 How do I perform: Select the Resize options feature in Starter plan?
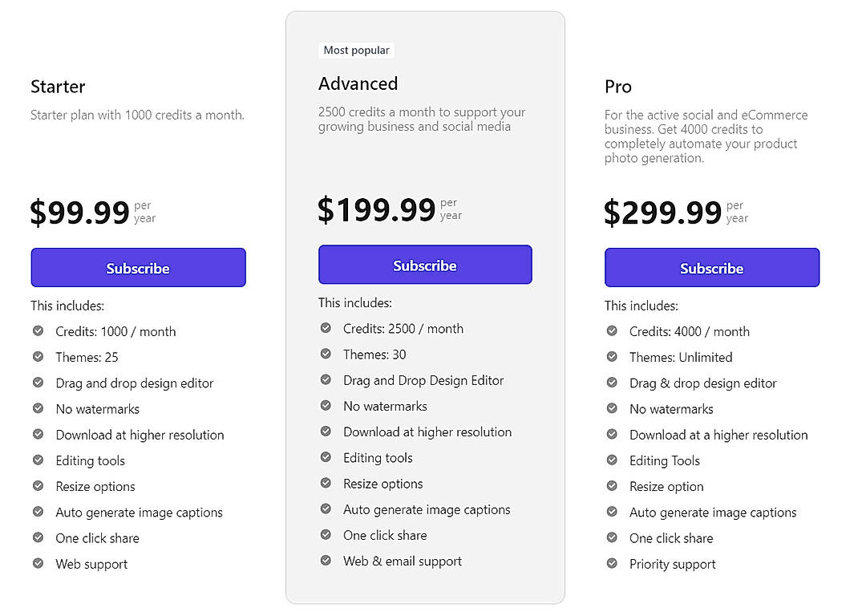point(93,486)
